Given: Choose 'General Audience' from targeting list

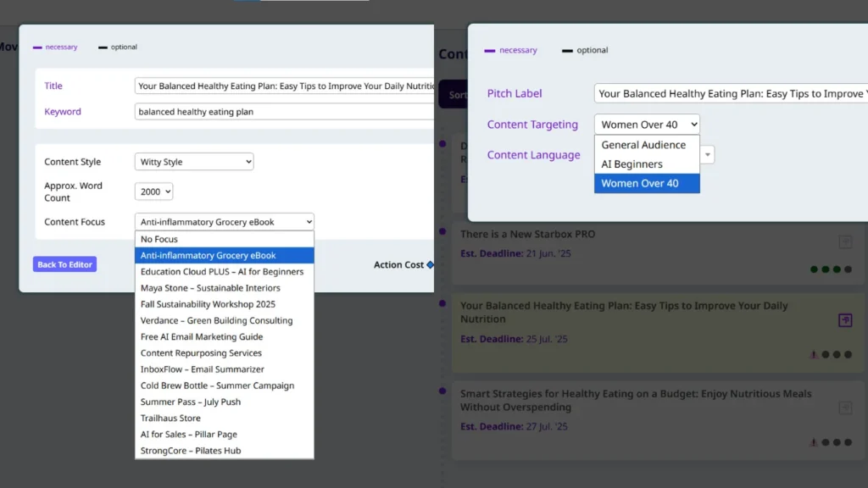Looking at the screenshot, I should point(643,145).
